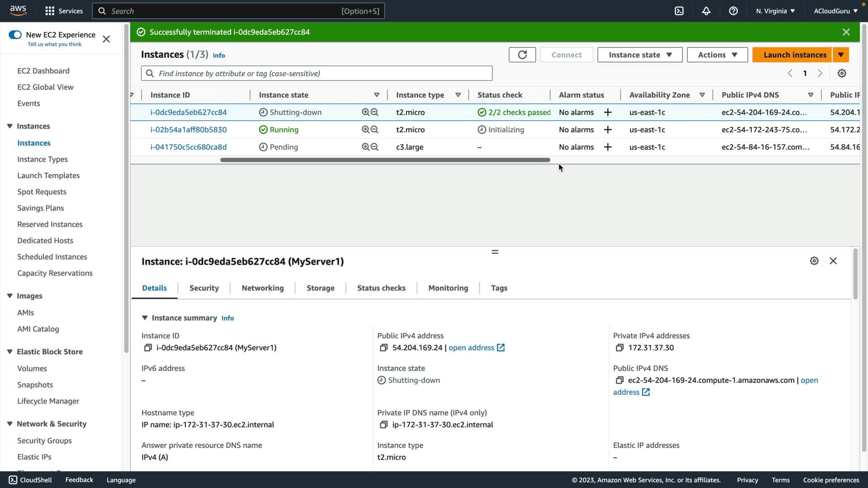Add alarm plus icon for Pending instance

(x=608, y=147)
